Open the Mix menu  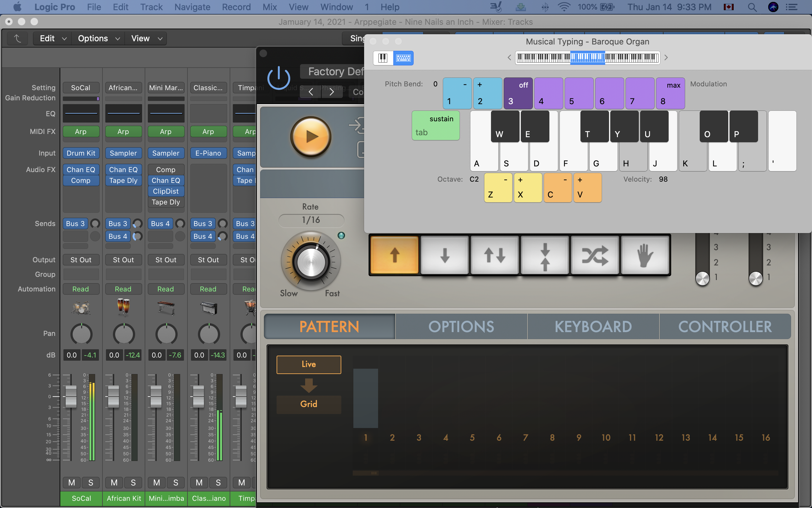click(270, 7)
